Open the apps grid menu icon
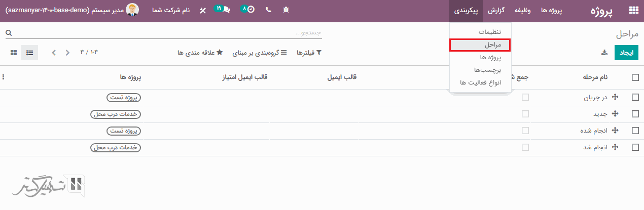Viewport: 644px width, 210px height. coord(633,10)
